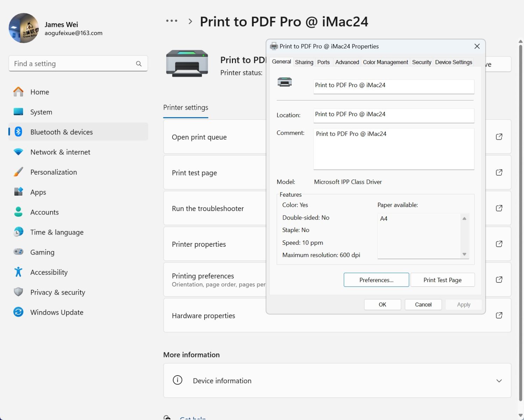Click open-external icon for Print test page

499,172
